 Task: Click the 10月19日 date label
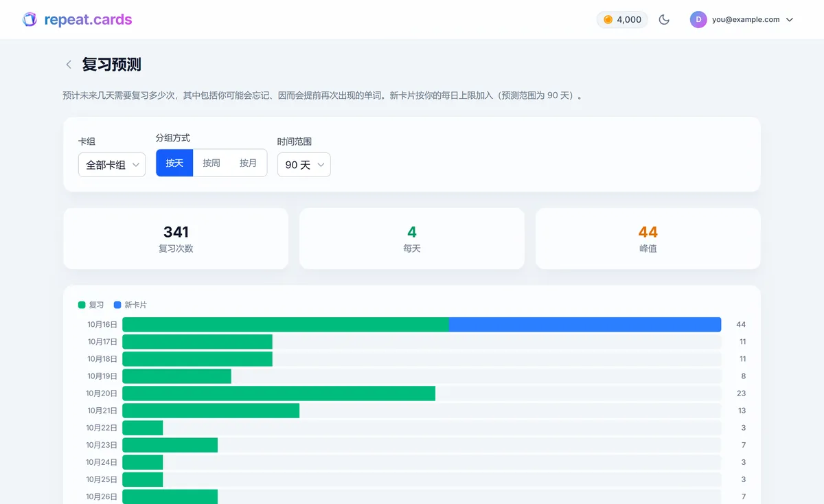pyautogui.click(x=102, y=376)
